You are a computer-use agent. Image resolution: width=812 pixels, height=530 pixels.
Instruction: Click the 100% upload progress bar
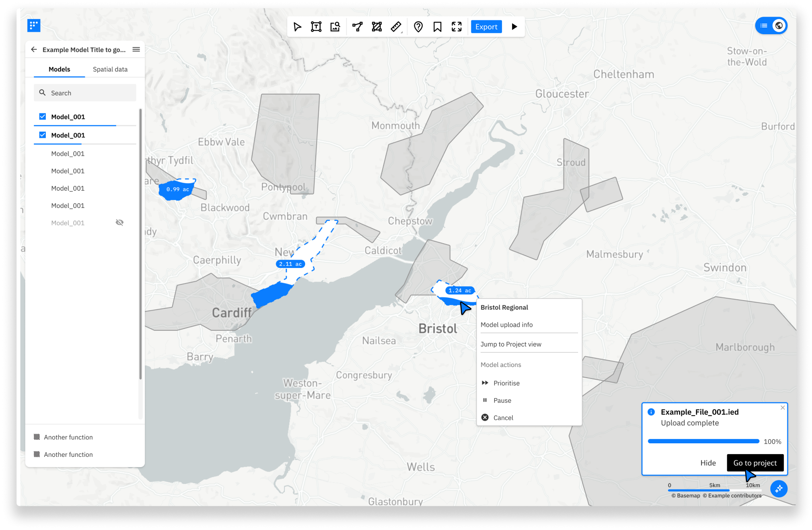click(x=703, y=441)
